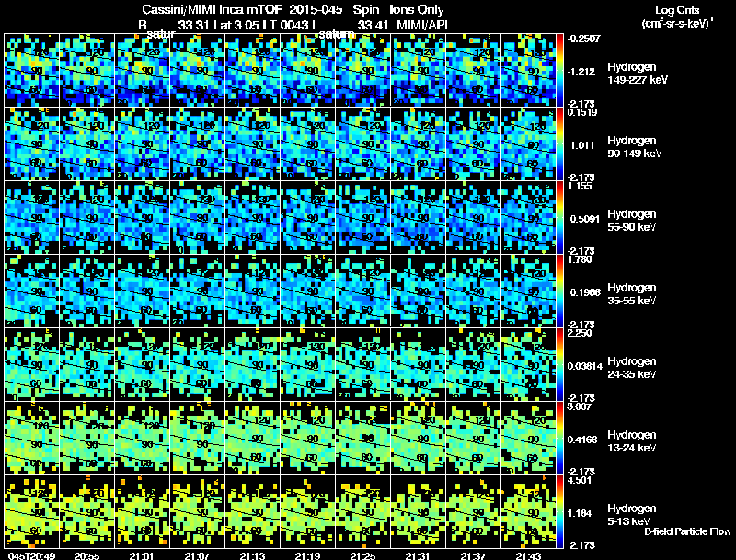Click the '3.007' color scale value
The width and height of the screenshot is (736, 560).
click(580, 406)
